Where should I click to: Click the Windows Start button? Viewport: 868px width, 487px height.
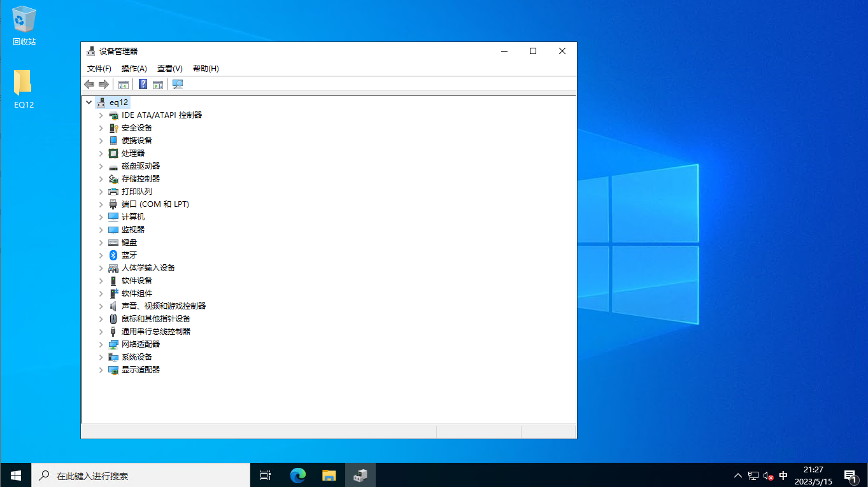tap(16, 475)
